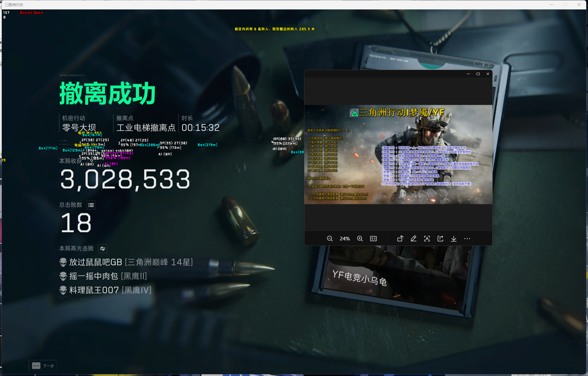Rotate the image in viewer
The height and width of the screenshot is (376, 588).
pos(400,239)
